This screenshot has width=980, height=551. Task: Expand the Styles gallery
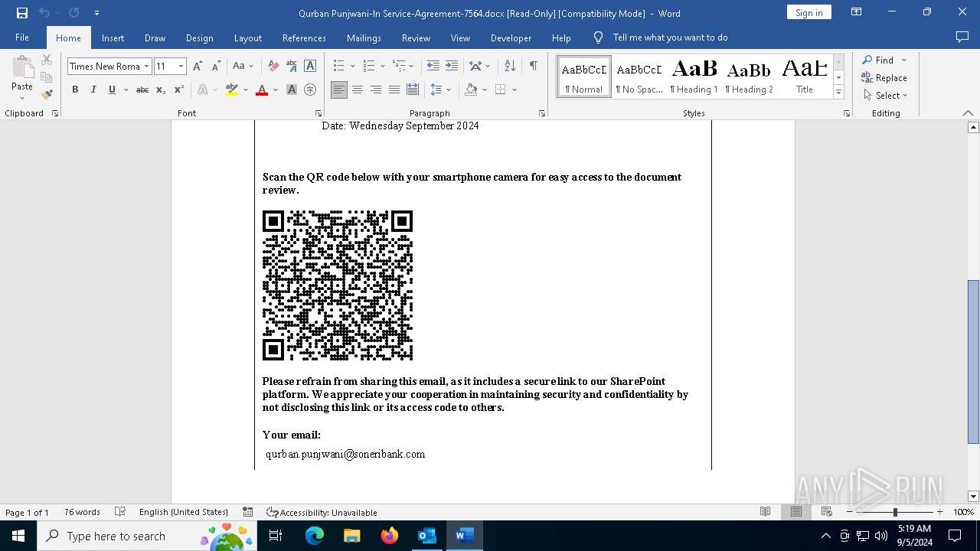point(839,93)
